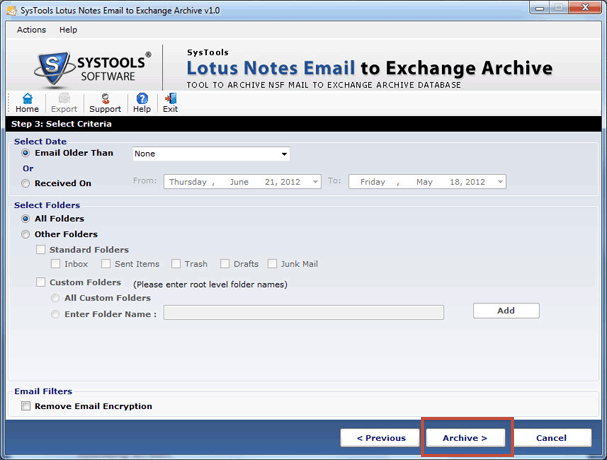
Task: Open the Support toolbar icon
Action: (105, 103)
